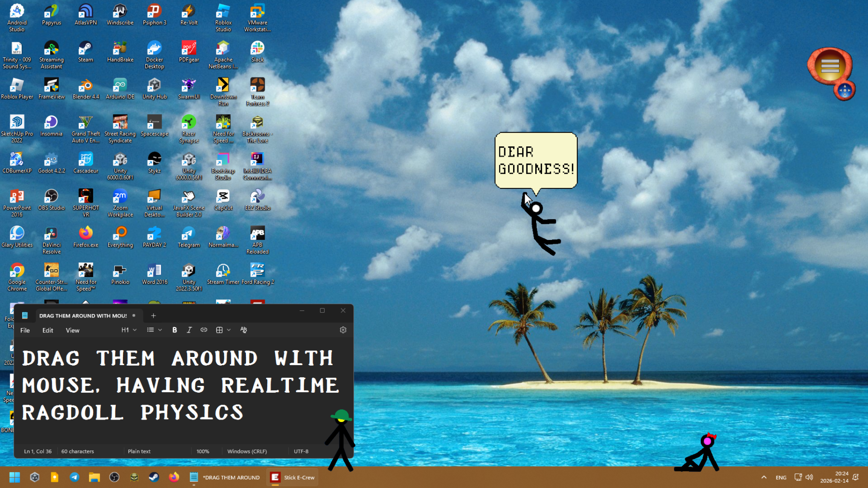The image size is (868, 488).
Task: Click the insert link icon in Notepad
Action: pyautogui.click(x=204, y=330)
